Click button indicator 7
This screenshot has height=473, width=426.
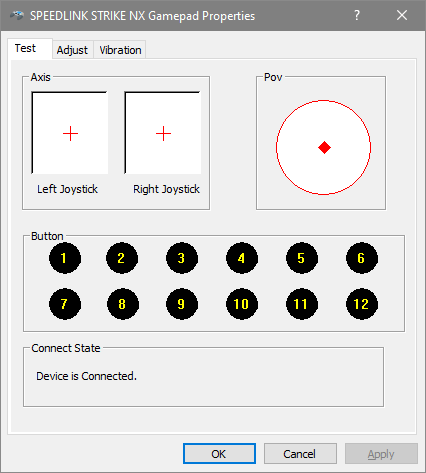pos(65,304)
